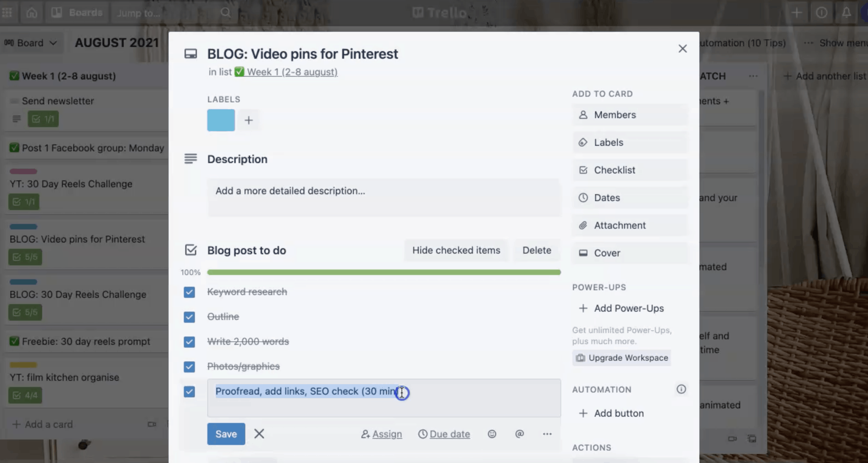868x463 pixels.
Task: Open Dates option for the card
Action: 630,198
